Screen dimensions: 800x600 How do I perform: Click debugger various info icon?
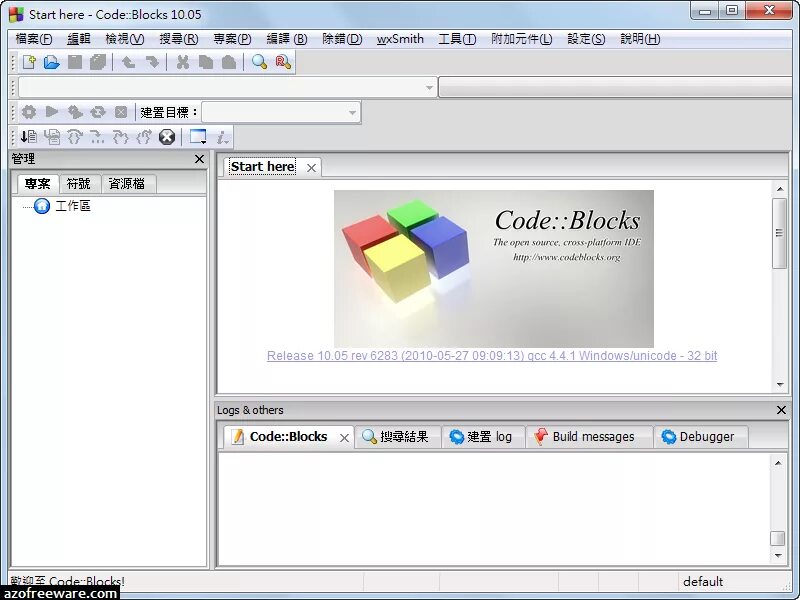222,137
